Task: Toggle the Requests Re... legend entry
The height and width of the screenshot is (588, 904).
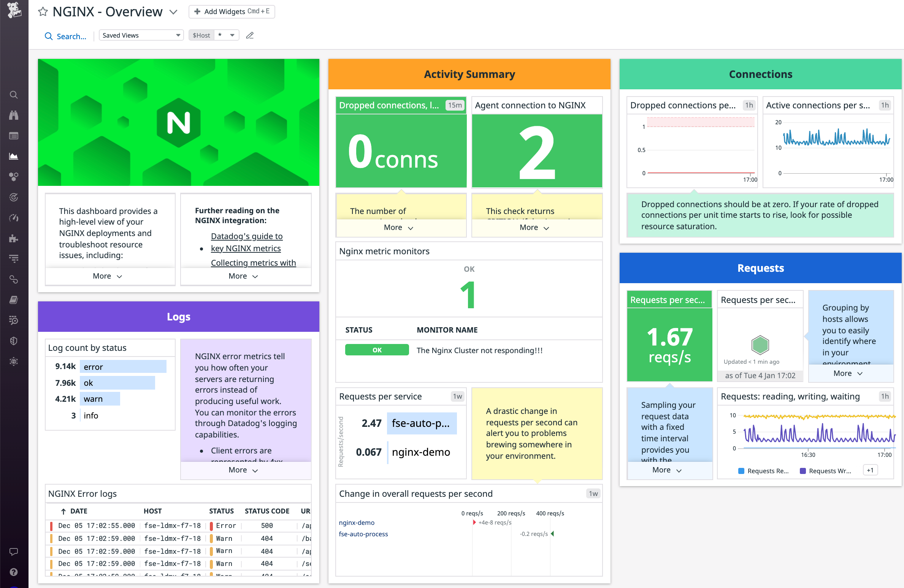Action: [x=763, y=471]
